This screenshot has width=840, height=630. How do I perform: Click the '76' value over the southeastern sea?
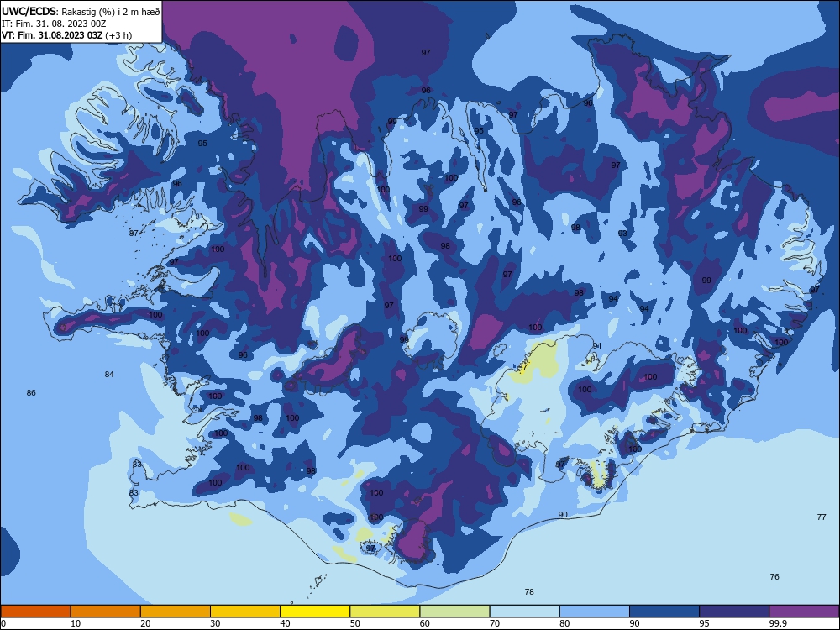(x=774, y=577)
